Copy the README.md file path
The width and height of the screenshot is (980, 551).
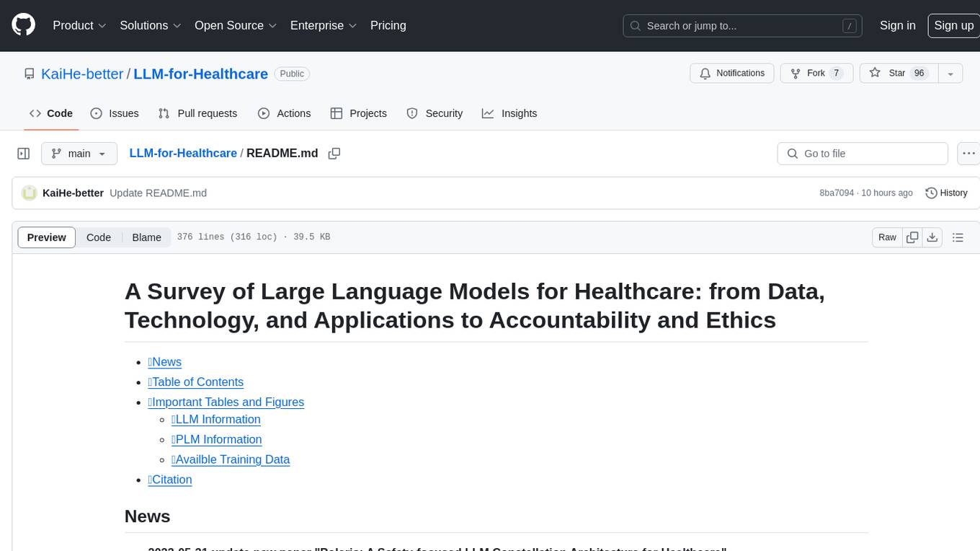[x=334, y=154]
